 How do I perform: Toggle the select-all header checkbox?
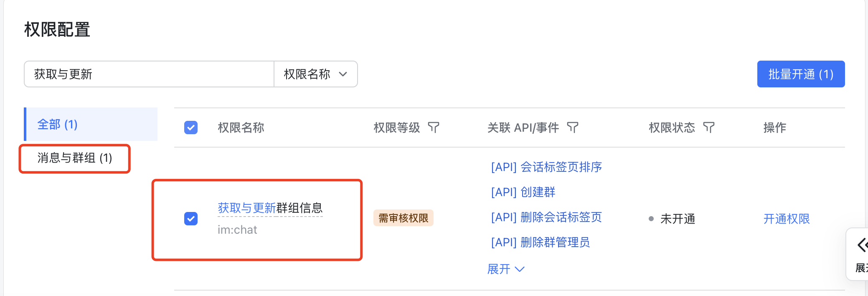pos(191,128)
